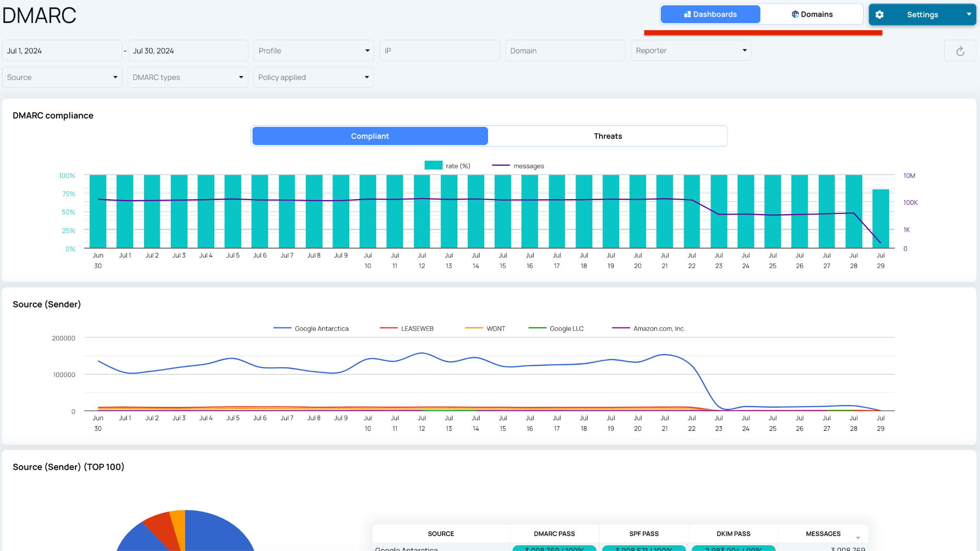Sort by the DMARC PASS column header
This screenshot has width=980, height=551.
point(554,534)
